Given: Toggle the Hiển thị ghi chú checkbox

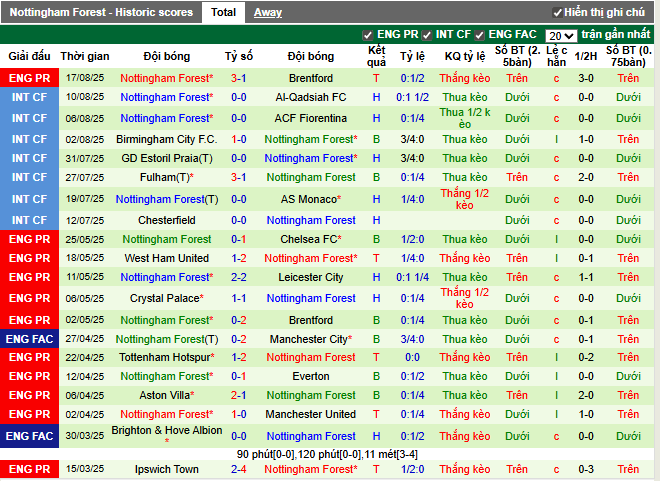Looking at the screenshot, I should click(x=557, y=13).
